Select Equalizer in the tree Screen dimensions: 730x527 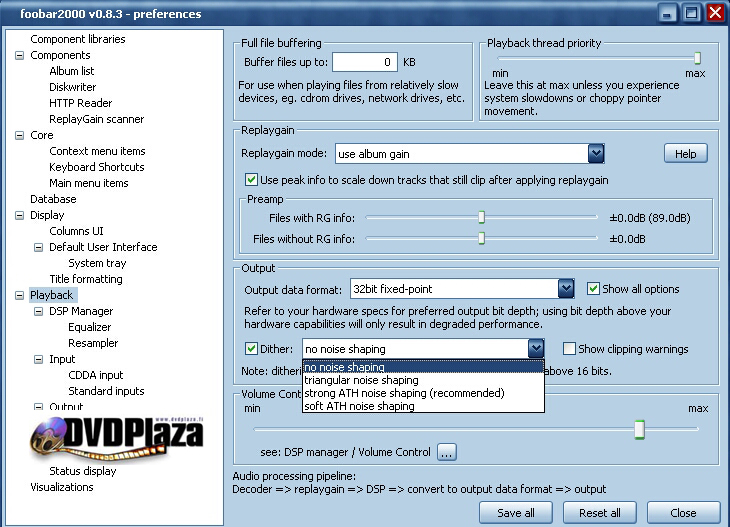(x=89, y=327)
